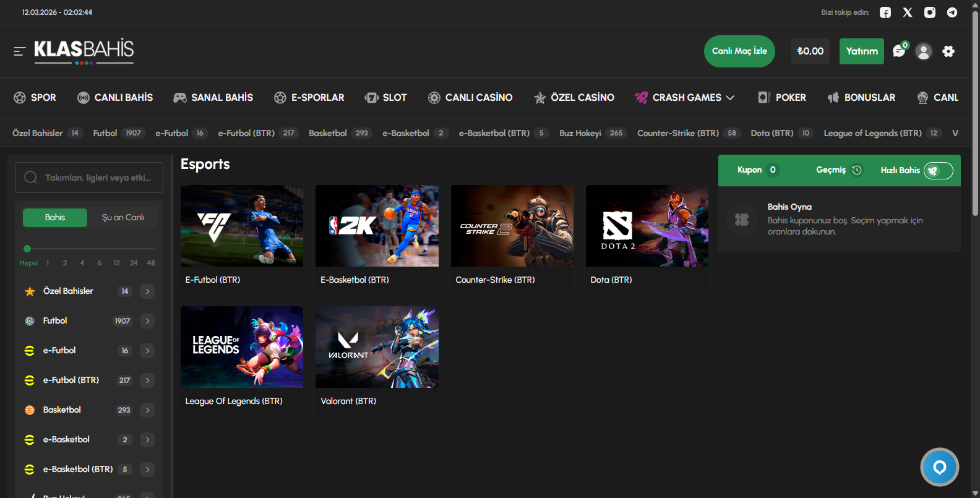The height and width of the screenshot is (498, 980).
Task: Open the hamburger menu beside KlasBahis logo
Action: tap(20, 51)
